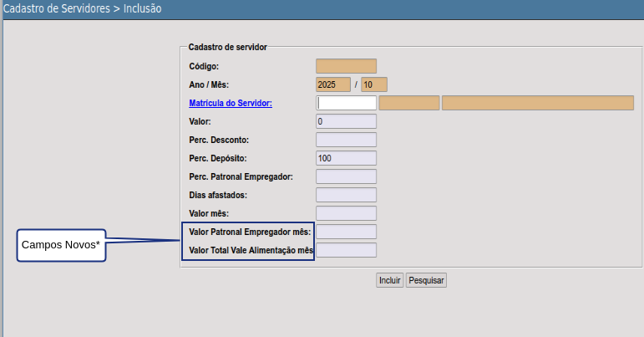Click the Valor field containing 0

(346, 121)
